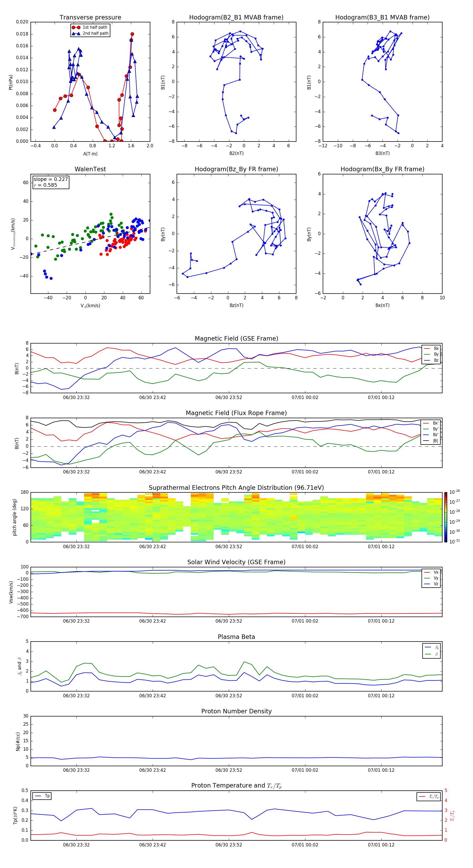Click 'B1(nT)' label of B2_B1 hodogram
This screenshot has height=868, width=473.
tap(163, 82)
